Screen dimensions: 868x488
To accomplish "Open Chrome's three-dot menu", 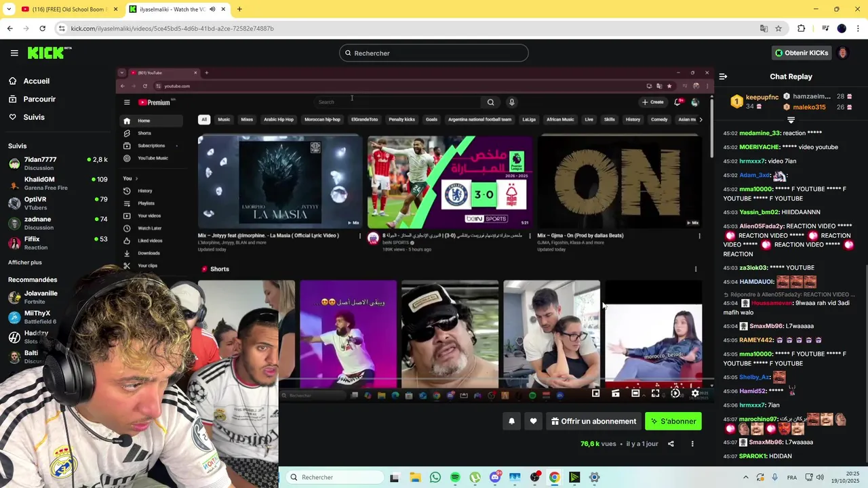I will [x=858, y=28].
